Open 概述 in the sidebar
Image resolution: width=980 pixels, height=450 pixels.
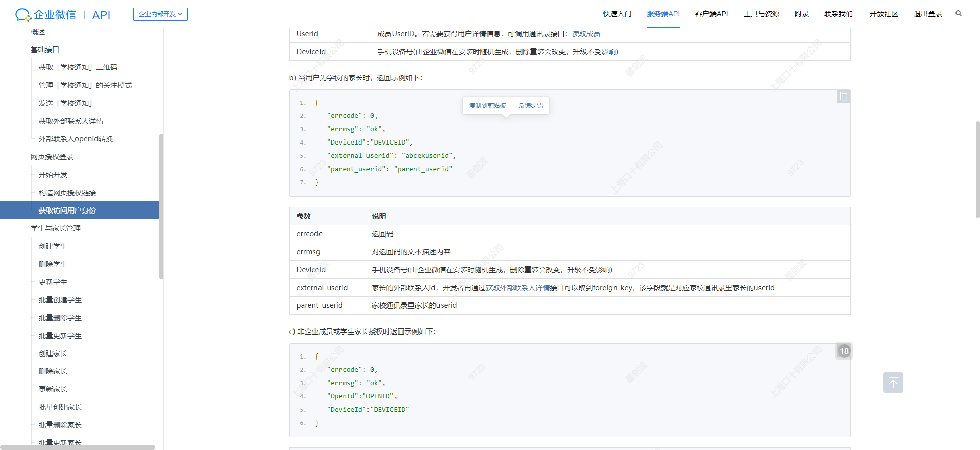click(x=38, y=32)
